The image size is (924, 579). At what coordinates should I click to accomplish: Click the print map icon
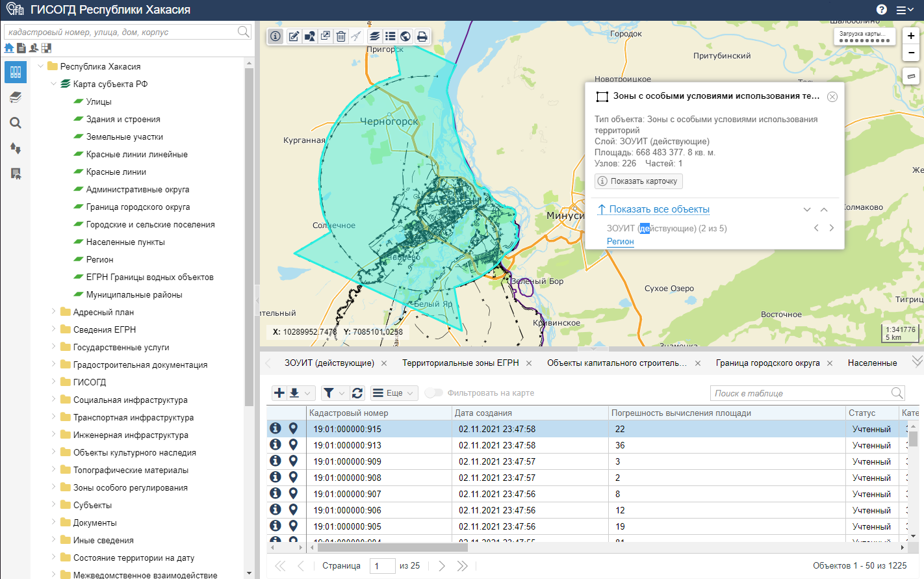click(x=422, y=36)
